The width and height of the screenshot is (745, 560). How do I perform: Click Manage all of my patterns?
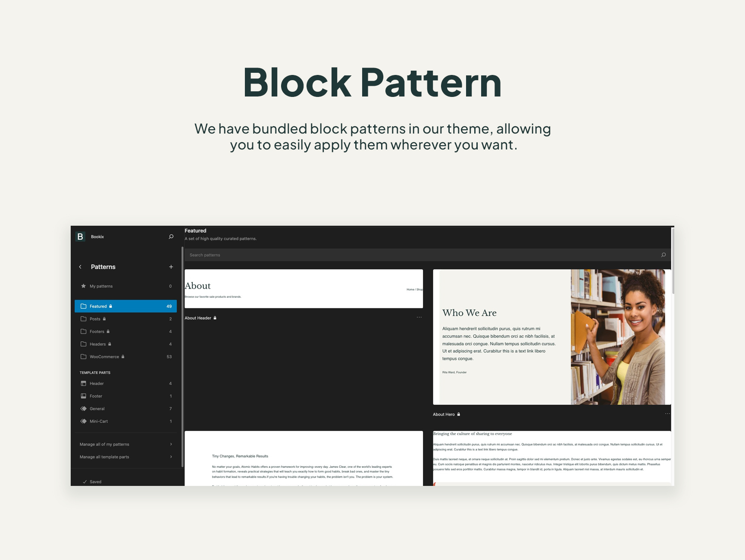(x=103, y=444)
